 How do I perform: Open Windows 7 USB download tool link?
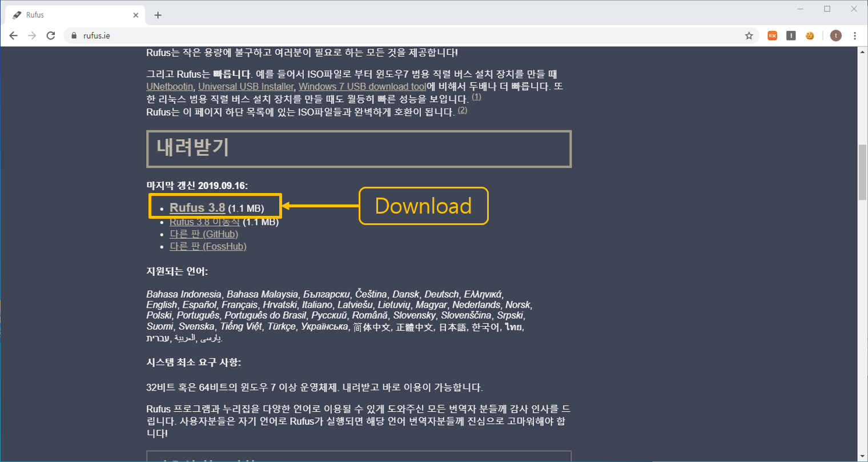(362, 87)
